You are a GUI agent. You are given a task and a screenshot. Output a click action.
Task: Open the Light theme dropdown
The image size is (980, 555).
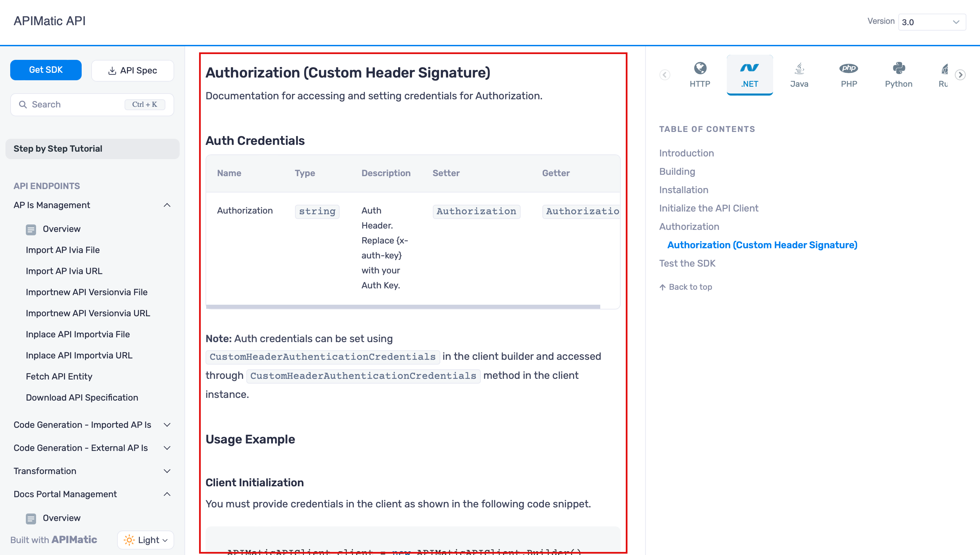coord(146,540)
